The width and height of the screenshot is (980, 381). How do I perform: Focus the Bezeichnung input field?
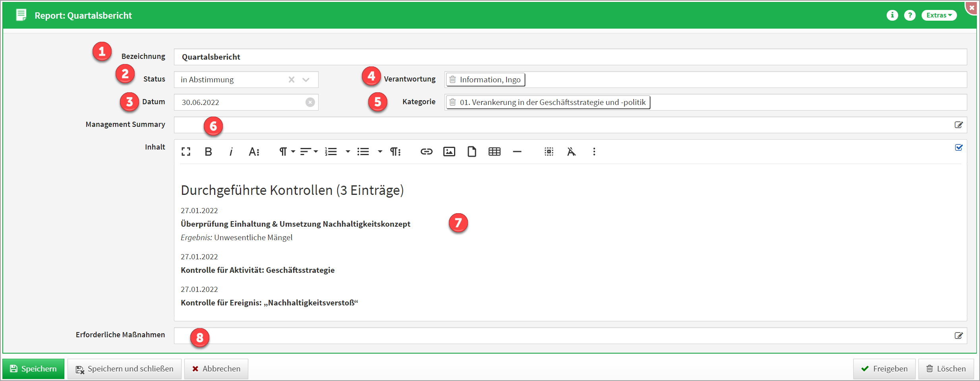[x=570, y=57]
